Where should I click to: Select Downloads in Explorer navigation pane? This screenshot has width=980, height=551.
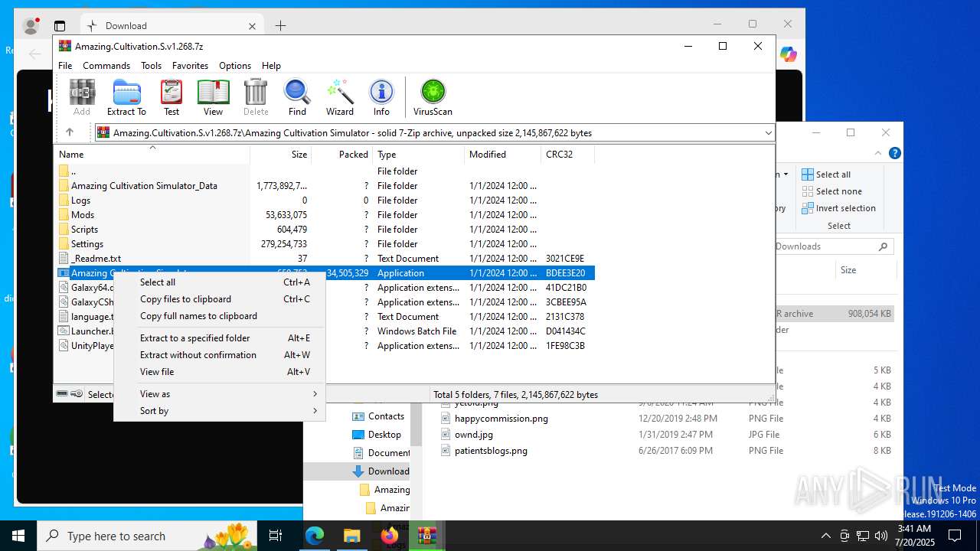[x=381, y=471]
